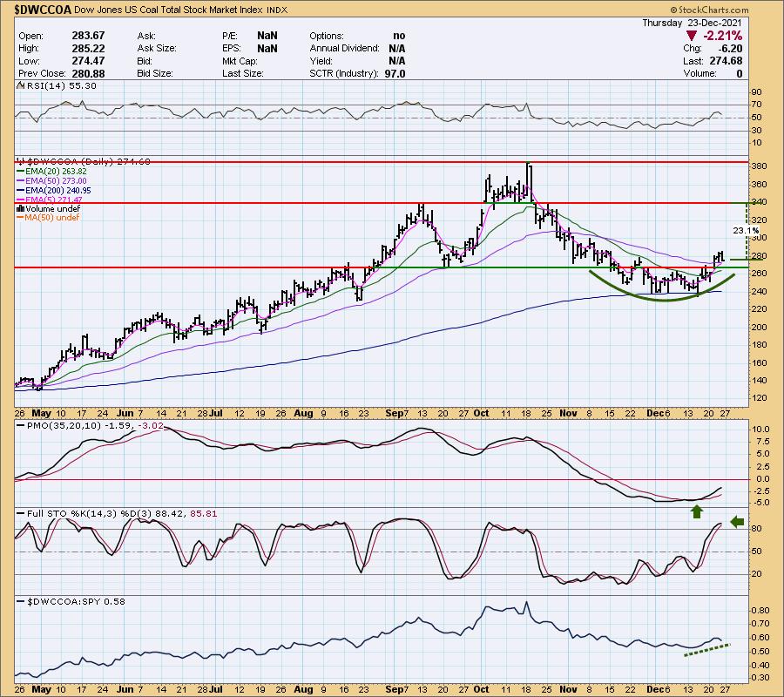Click the green left arrow annotation
Image resolution: width=784 pixels, height=697 pixels.
736,523
